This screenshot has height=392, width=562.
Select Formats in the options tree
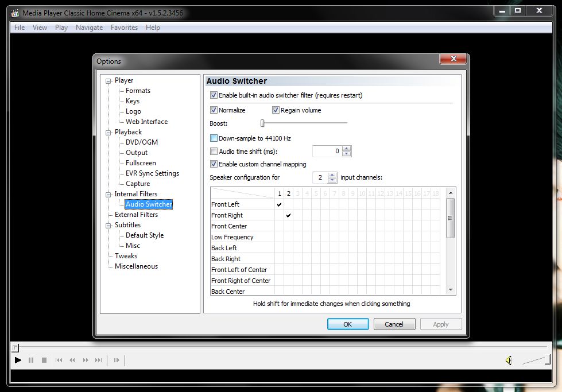tap(138, 91)
